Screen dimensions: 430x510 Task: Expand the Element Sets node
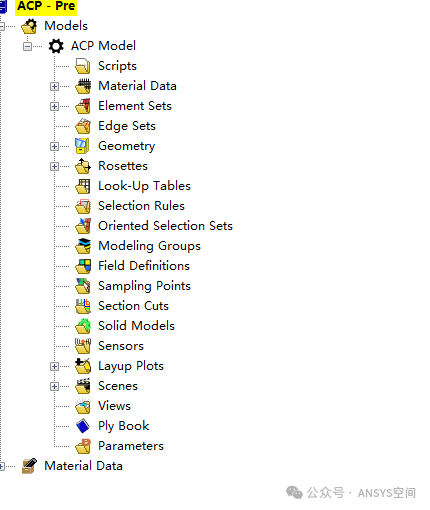[x=54, y=106]
